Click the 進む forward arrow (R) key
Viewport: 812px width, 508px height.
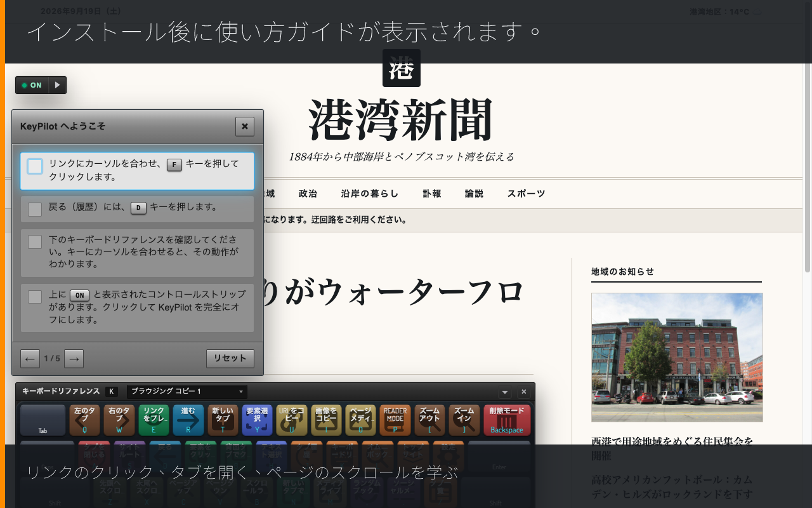pos(188,420)
